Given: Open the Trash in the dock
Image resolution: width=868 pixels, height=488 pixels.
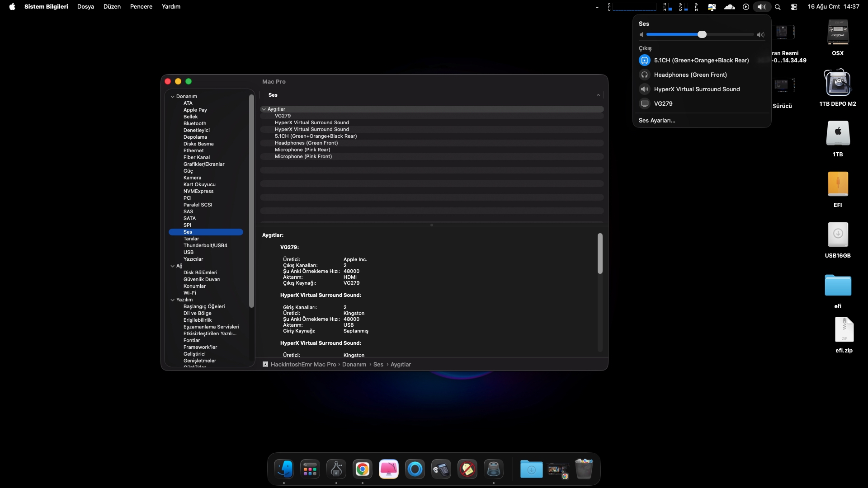Looking at the screenshot, I should point(584,469).
